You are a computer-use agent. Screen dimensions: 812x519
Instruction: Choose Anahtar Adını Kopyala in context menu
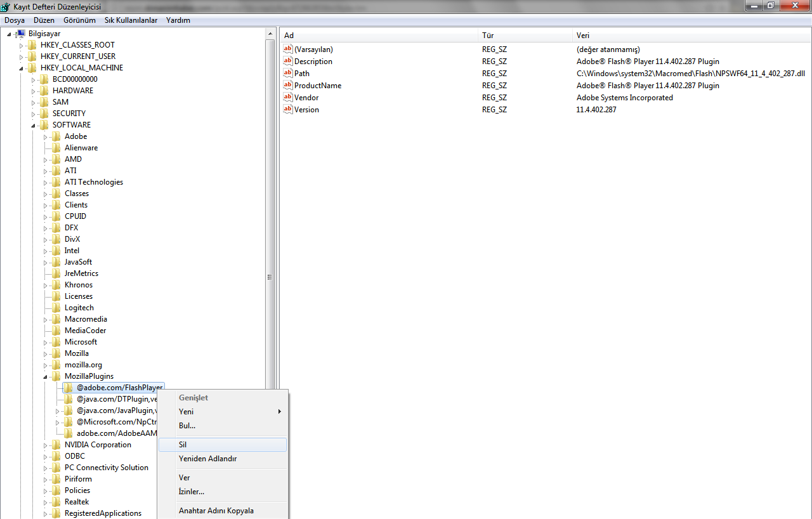pyautogui.click(x=223, y=511)
